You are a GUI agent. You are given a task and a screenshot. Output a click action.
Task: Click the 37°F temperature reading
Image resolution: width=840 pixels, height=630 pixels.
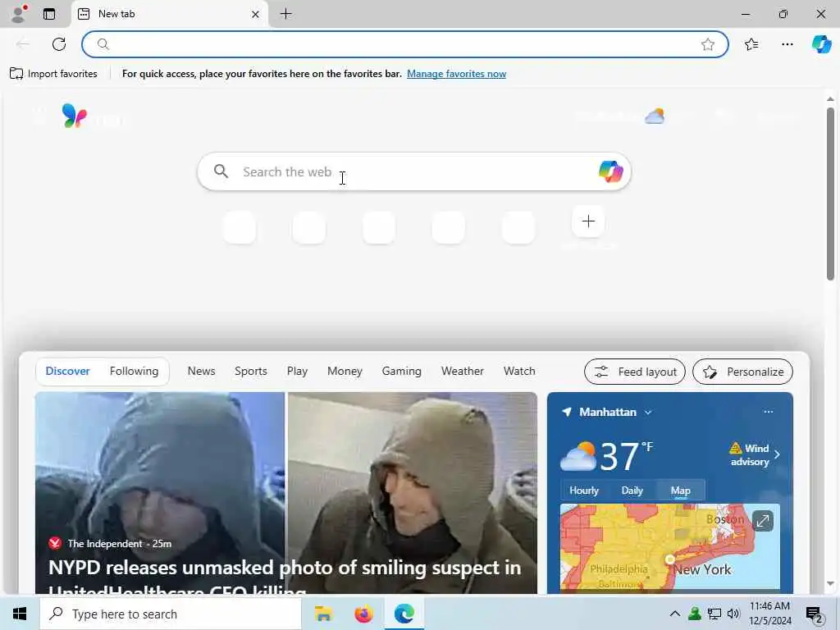pyautogui.click(x=619, y=456)
